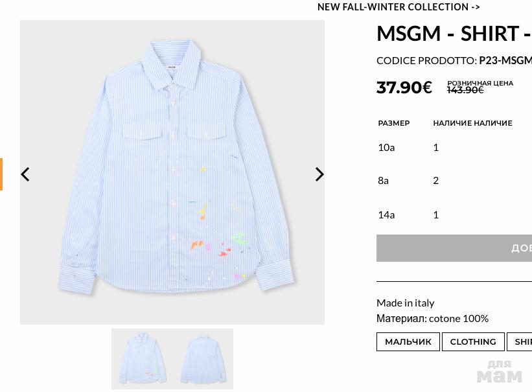
Task: Open the CLOTHING tag
Action: (473, 341)
